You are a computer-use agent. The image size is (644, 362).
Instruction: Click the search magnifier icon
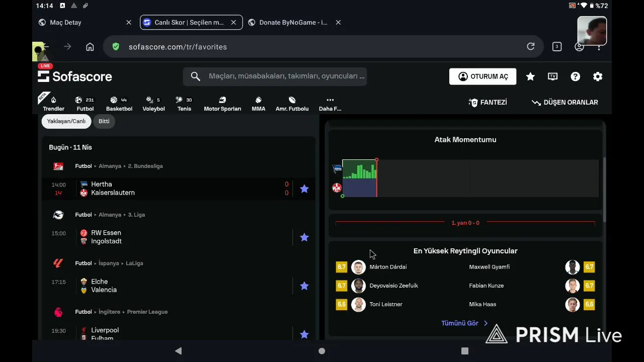point(196,76)
